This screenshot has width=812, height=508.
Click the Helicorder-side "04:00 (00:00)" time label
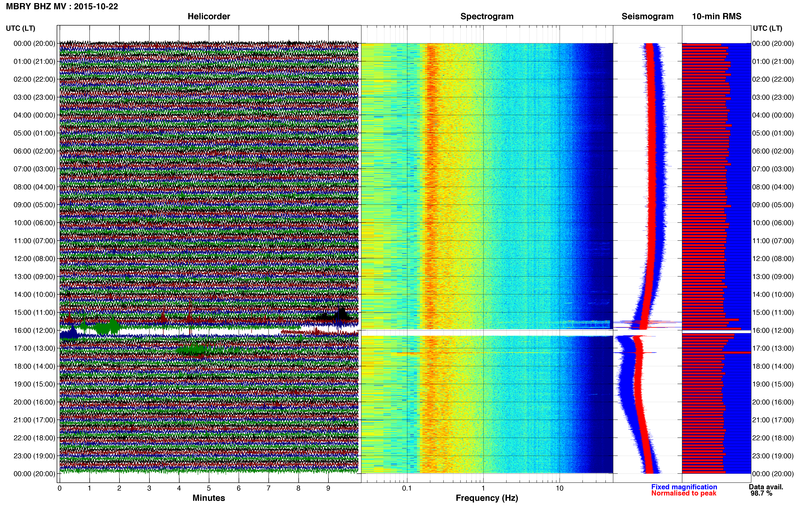34,115
